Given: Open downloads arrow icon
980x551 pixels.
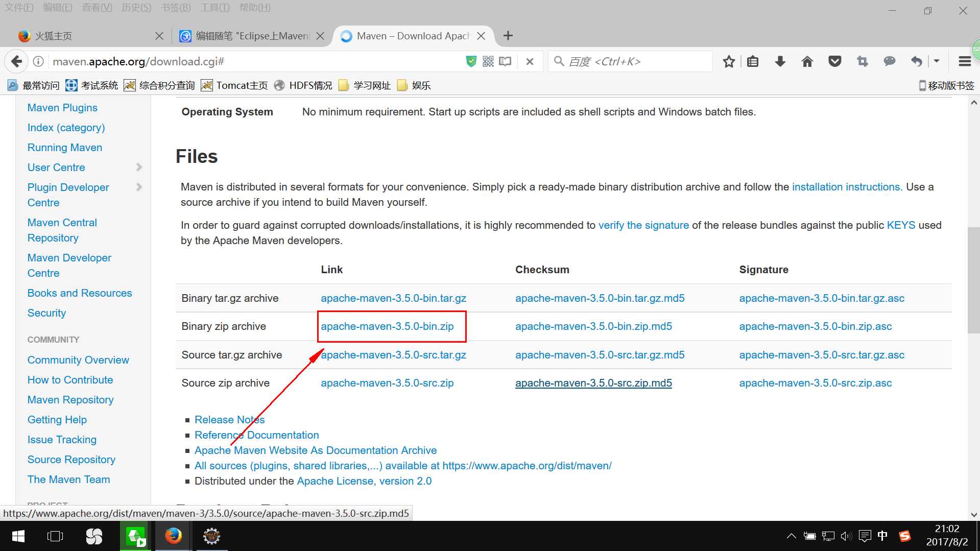Looking at the screenshot, I should pos(780,62).
